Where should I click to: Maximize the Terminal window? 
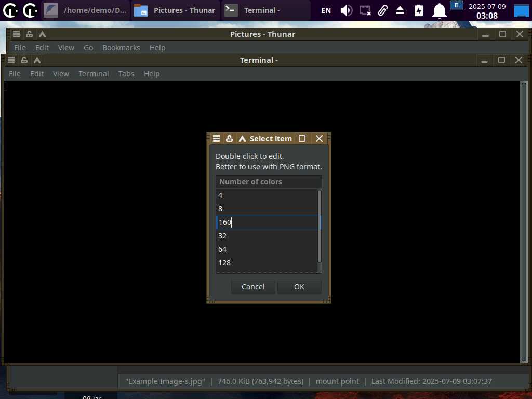[x=501, y=60]
